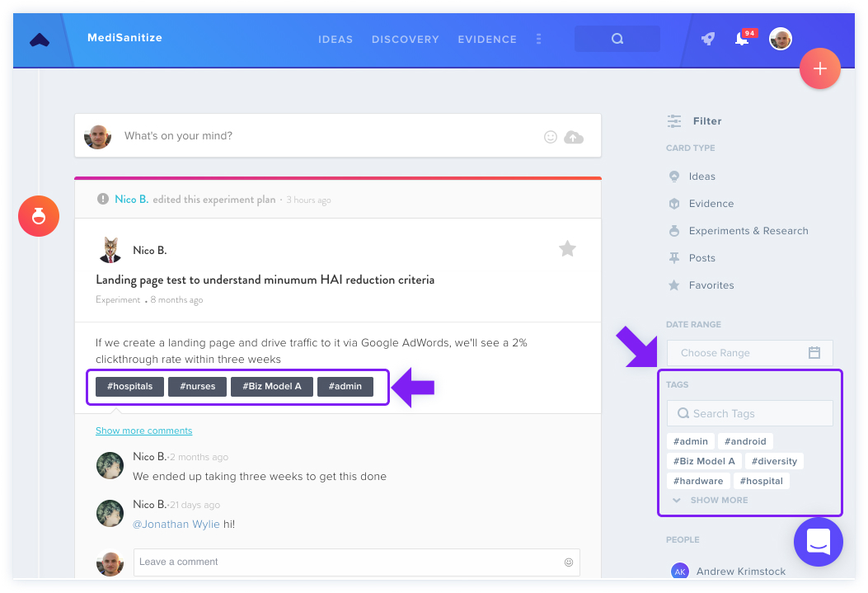Screen dimensions: 868x593
Task: Open the Evidence tab
Action: (487, 40)
